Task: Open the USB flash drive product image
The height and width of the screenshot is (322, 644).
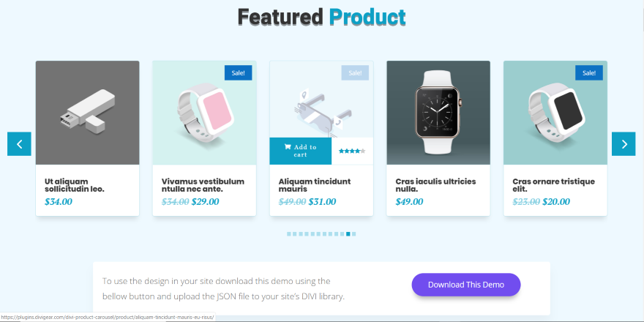Action: click(87, 112)
